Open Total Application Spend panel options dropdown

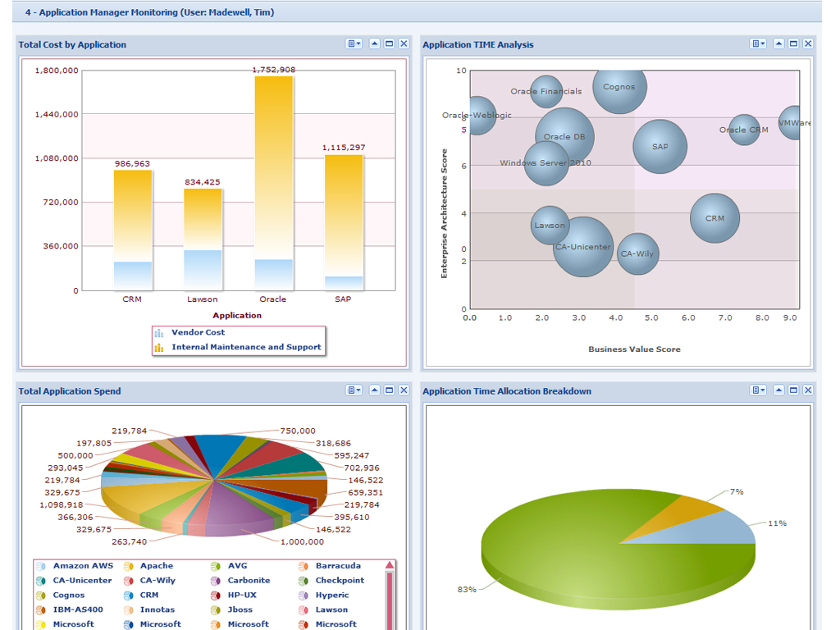(354, 390)
